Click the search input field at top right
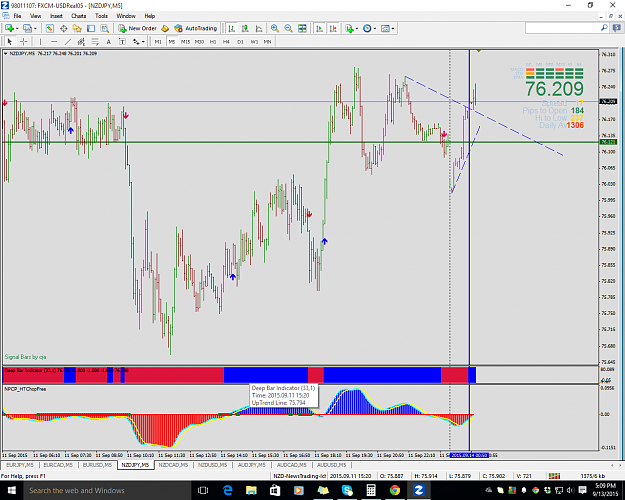This screenshot has height=500, width=625. (x=562, y=28)
